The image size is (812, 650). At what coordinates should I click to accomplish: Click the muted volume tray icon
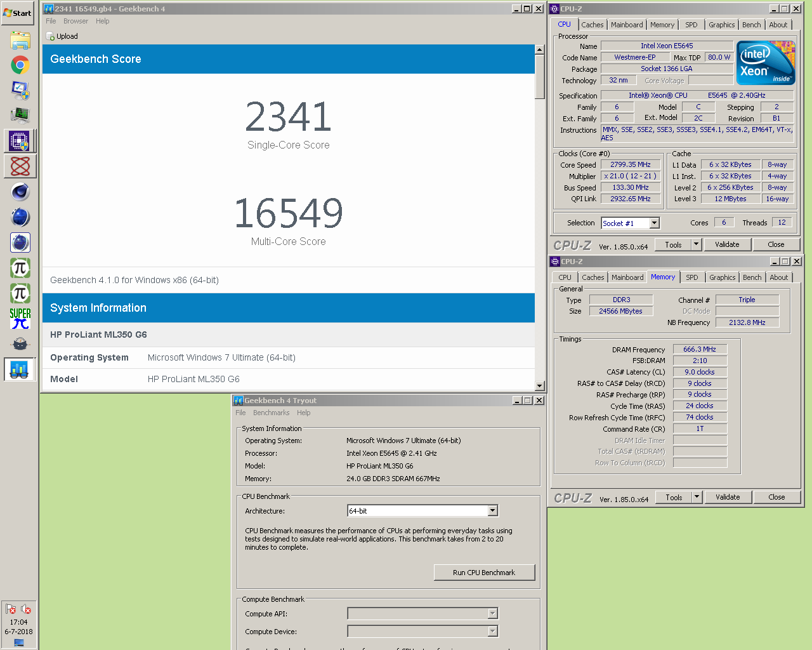(x=26, y=609)
